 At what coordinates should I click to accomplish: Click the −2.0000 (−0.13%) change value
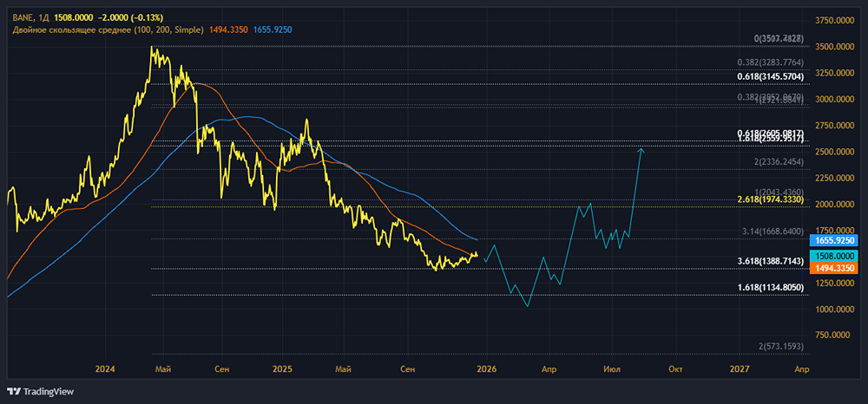133,17
